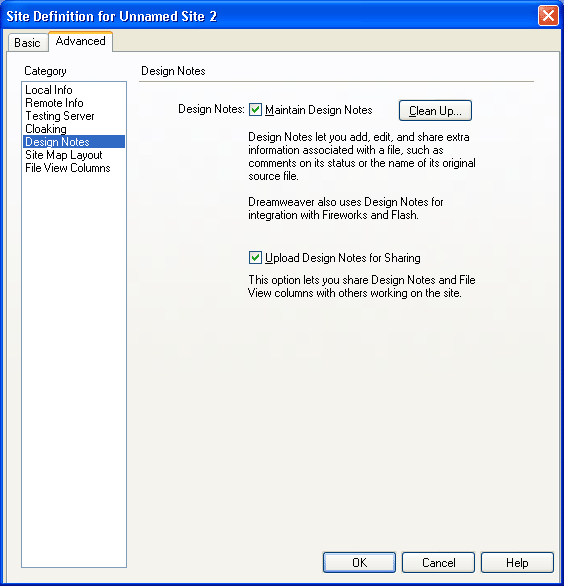Select the Testing Server category
Image resolution: width=564 pixels, height=586 pixels.
click(x=60, y=116)
